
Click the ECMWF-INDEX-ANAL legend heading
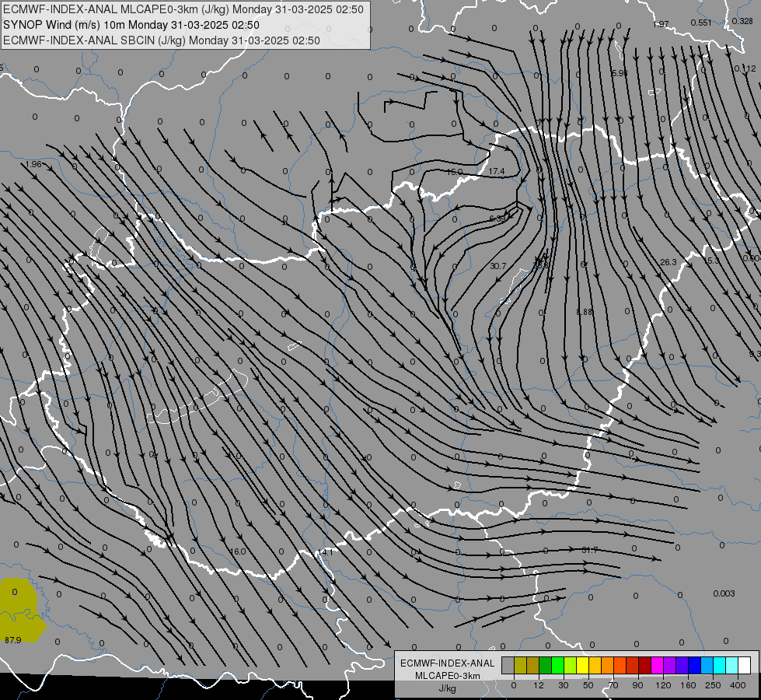point(447,663)
